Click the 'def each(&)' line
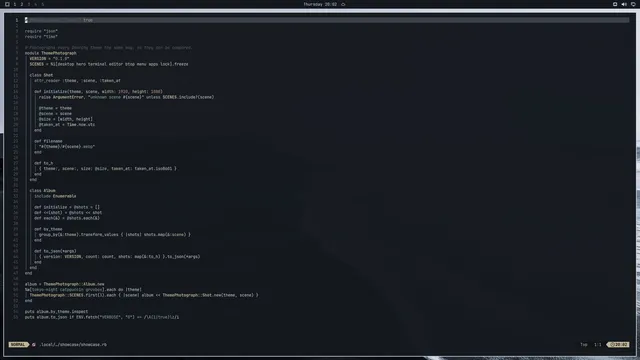Viewport: 640px width, 360px height. (x=67, y=218)
